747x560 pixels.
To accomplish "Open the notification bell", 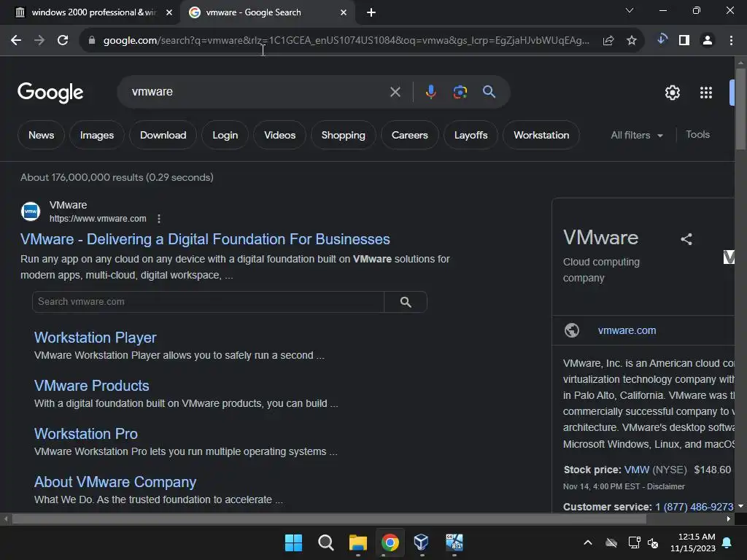I will pyautogui.click(x=727, y=542).
